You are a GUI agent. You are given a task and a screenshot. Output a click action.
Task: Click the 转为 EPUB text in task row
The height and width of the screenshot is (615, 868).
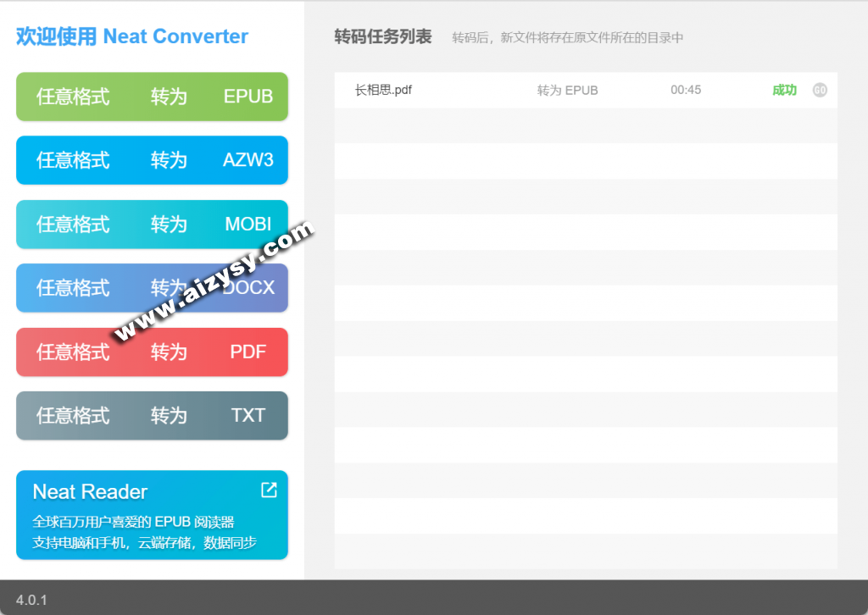pyautogui.click(x=567, y=91)
